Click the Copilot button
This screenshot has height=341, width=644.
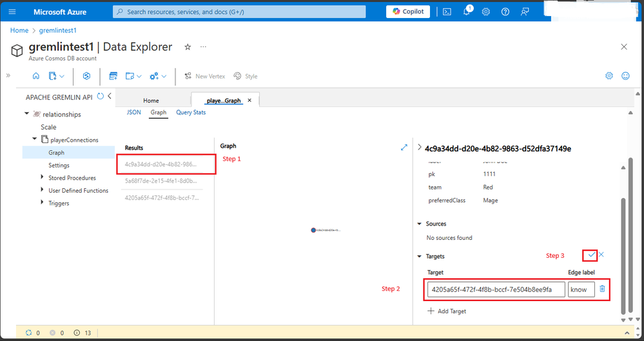[408, 12]
